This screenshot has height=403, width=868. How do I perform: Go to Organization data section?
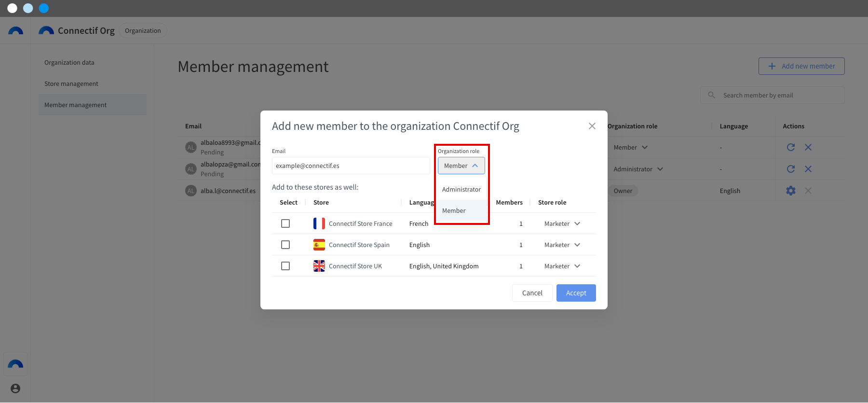[x=93, y=62]
